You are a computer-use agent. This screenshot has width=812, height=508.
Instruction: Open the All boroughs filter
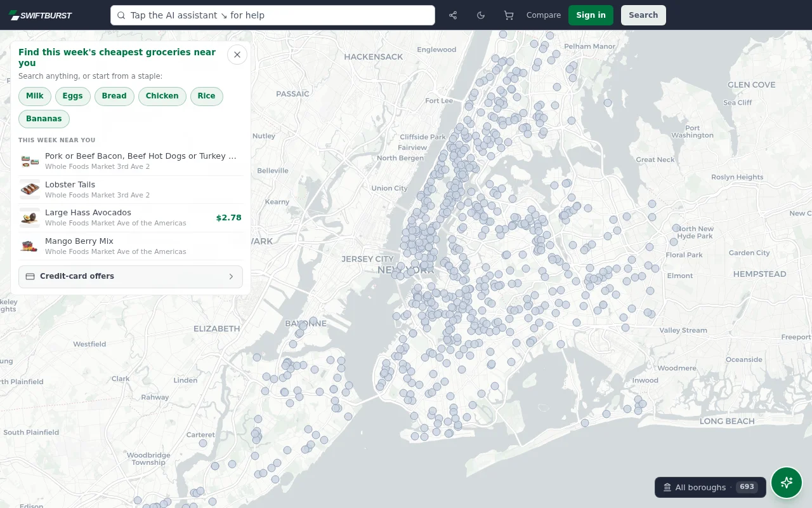coord(710,488)
